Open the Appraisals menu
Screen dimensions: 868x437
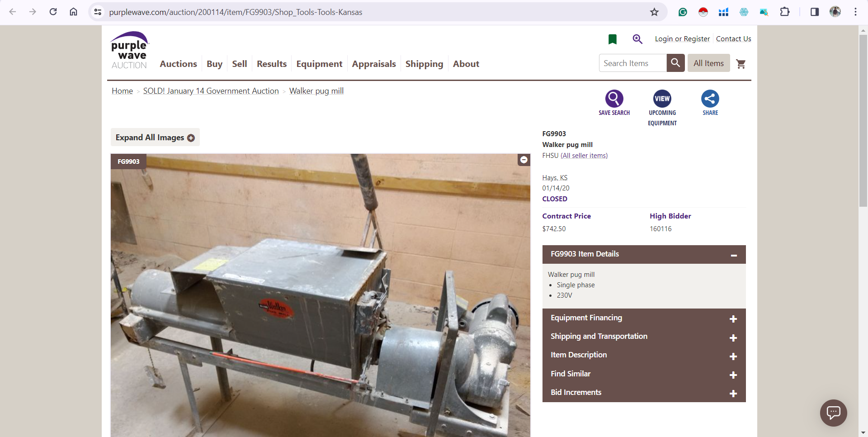pyautogui.click(x=374, y=64)
